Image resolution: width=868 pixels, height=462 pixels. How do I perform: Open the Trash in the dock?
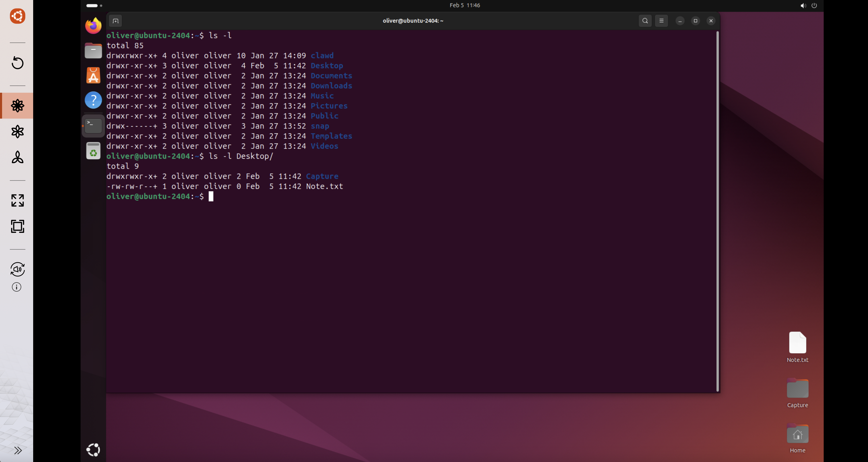(93, 151)
